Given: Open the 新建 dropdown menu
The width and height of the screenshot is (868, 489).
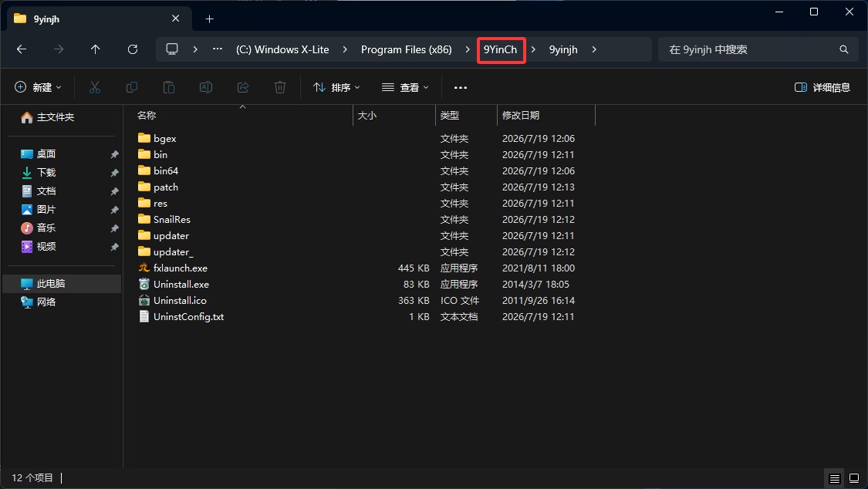Looking at the screenshot, I should (38, 87).
